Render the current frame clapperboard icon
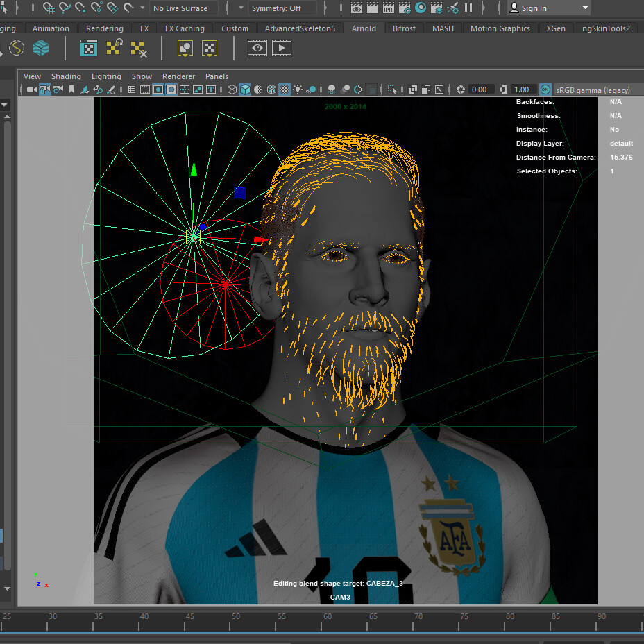The image size is (644, 644). [373, 8]
